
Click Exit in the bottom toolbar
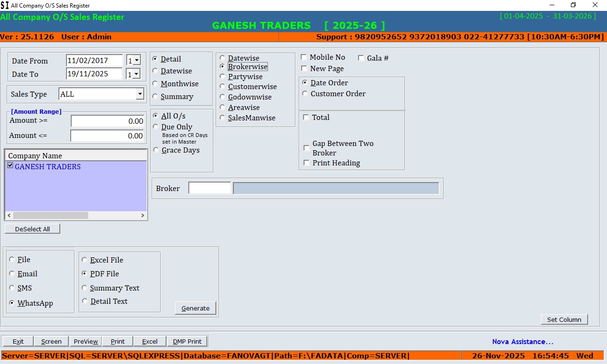tap(18, 341)
